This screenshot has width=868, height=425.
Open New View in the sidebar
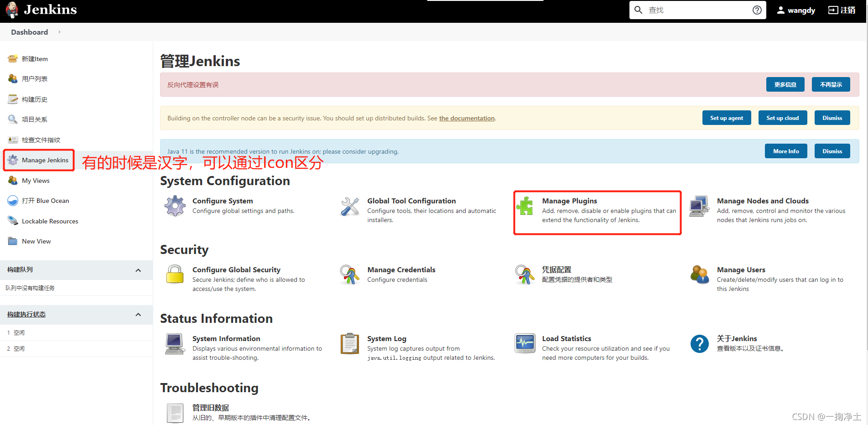click(36, 241)
